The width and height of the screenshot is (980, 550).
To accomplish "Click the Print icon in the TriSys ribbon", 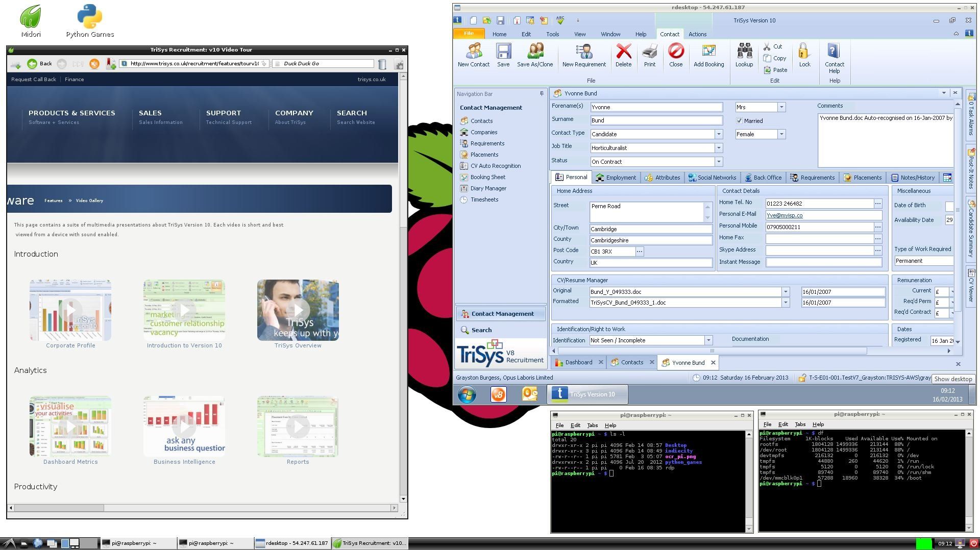I will 650,55.
